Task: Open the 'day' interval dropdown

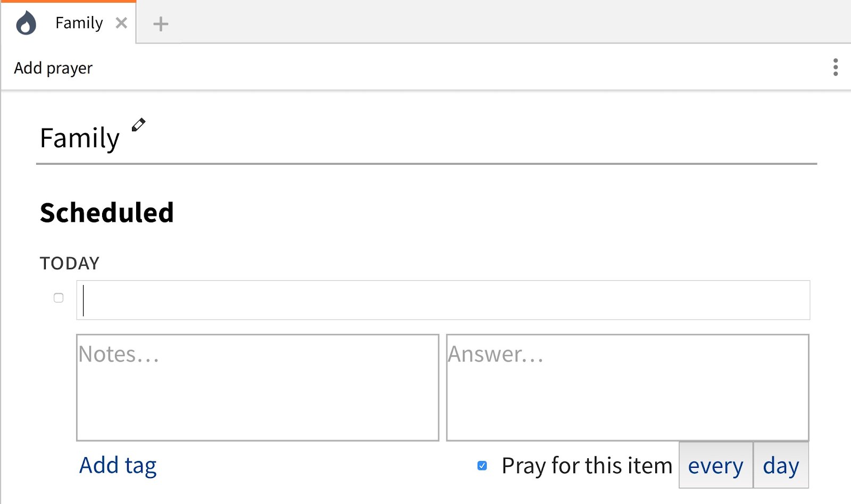Action: click(781, 465)
